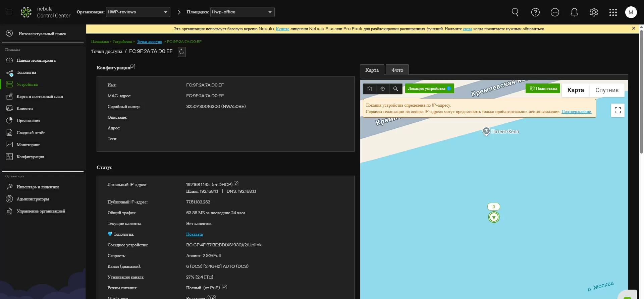The width and height of the screenshot is (644, 299).
Task: Click the help question mark icon
Action: (535, 12)
